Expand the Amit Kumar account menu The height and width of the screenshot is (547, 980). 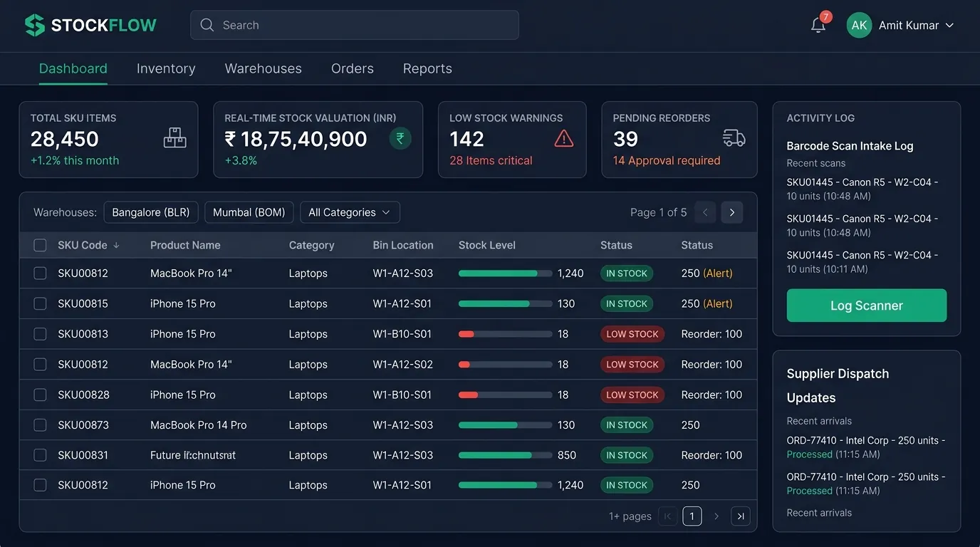click(949, 25)
